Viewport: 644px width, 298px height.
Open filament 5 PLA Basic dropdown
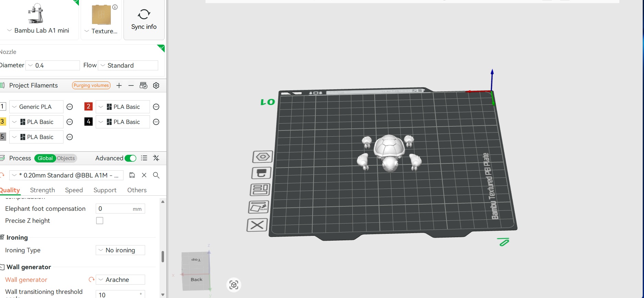(x=36, y=137)
